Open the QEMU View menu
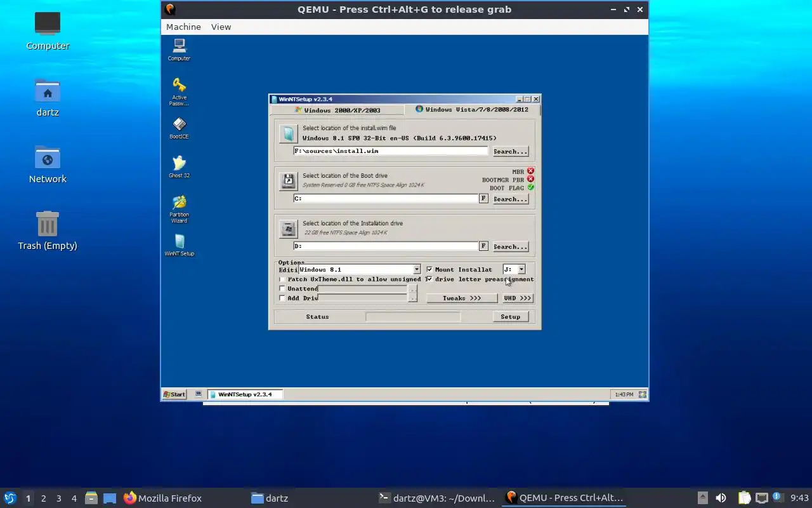 pos(221,27)
